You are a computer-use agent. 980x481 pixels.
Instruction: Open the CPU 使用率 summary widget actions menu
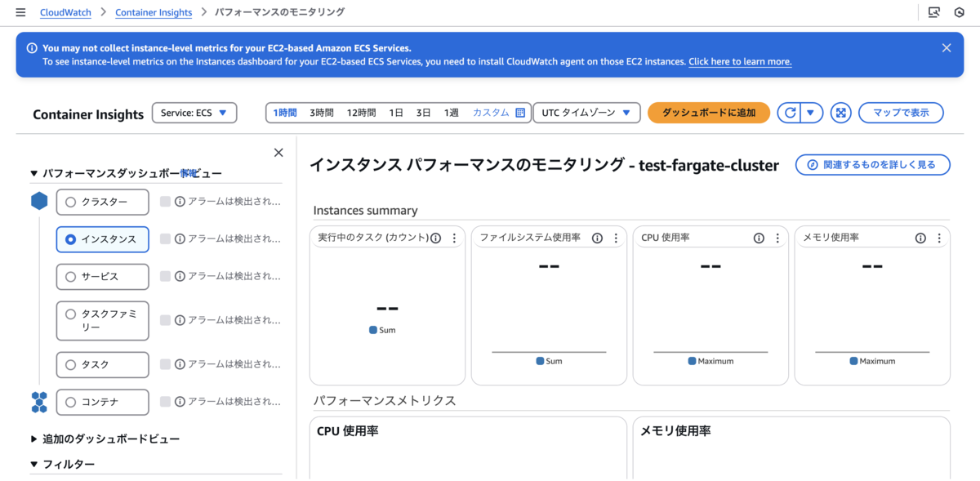pos(777,238)
